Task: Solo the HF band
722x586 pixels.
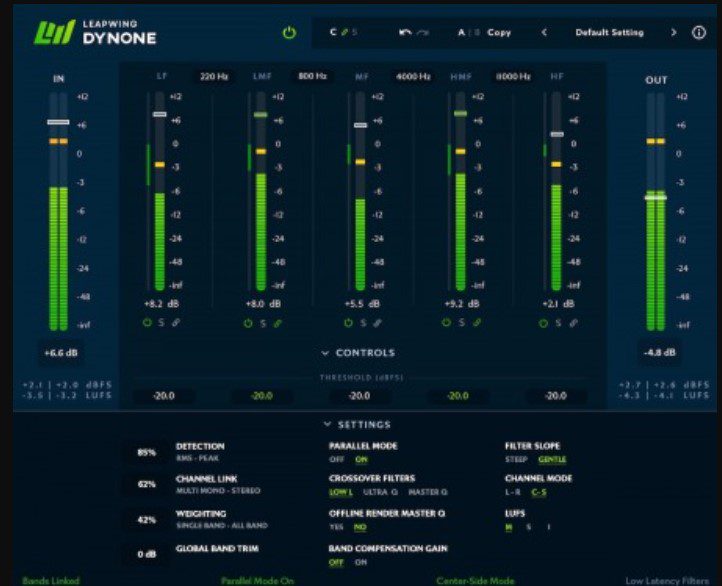Action: pyautogui.click(x=558, y=323)
